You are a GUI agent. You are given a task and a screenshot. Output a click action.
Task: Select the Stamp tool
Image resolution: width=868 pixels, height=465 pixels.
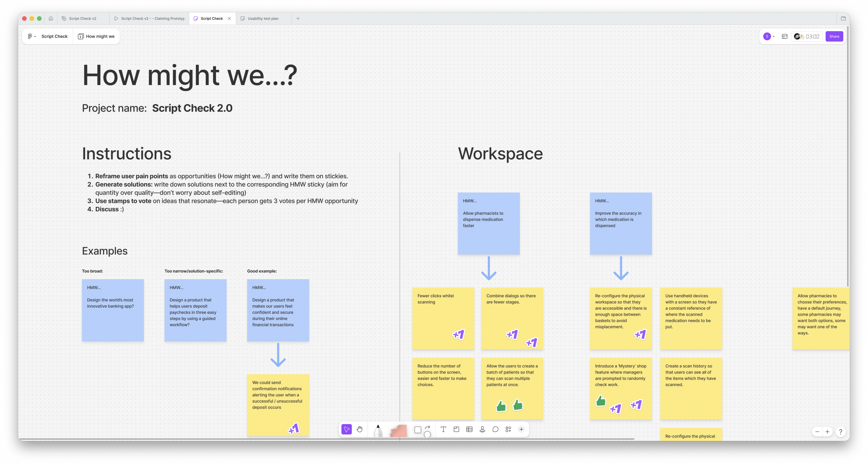click(482, 429)
